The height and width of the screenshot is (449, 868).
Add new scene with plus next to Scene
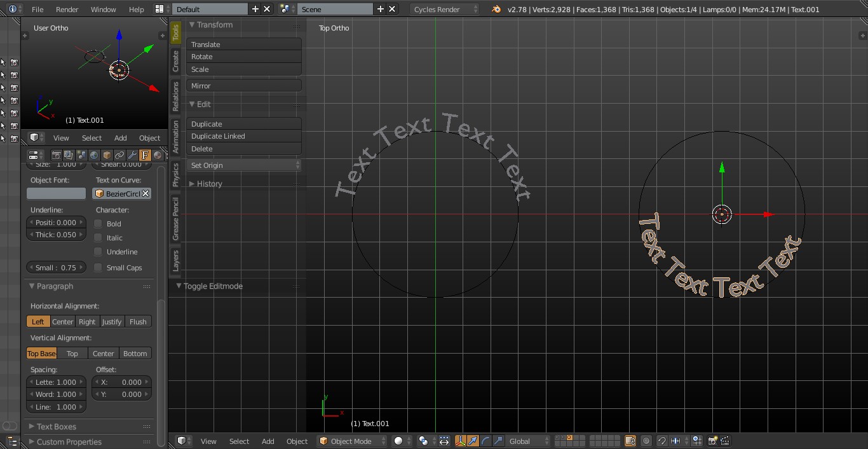point(381,9)
